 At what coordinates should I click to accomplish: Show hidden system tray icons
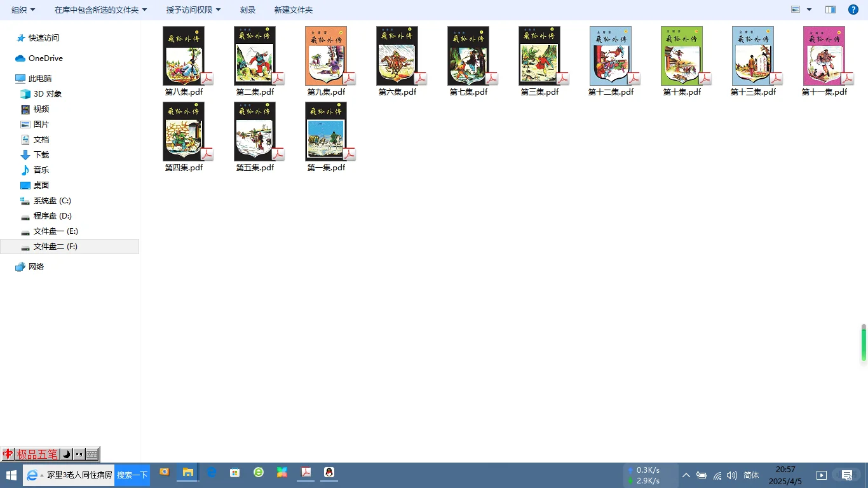pos(686,475)
